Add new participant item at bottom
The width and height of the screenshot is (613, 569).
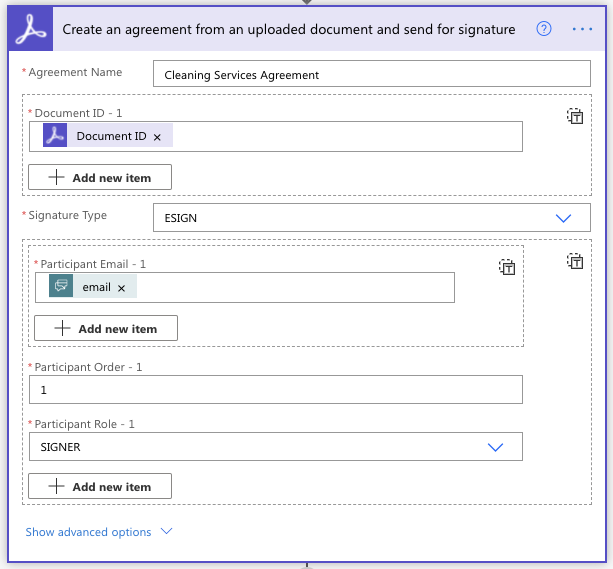(x=100, y=487)
